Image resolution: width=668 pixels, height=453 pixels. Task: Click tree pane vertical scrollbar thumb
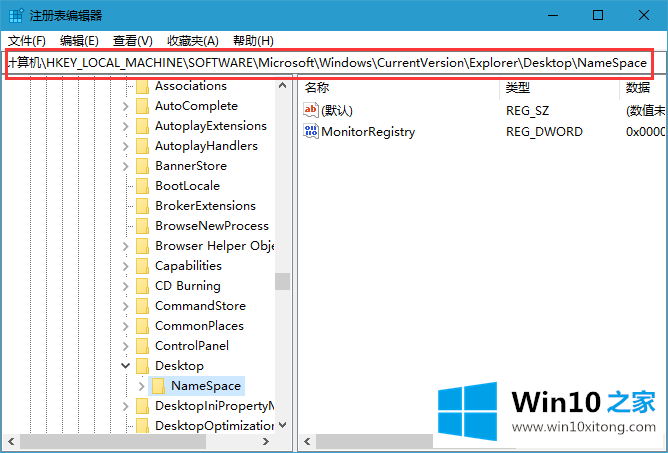[x=282, y=282]
